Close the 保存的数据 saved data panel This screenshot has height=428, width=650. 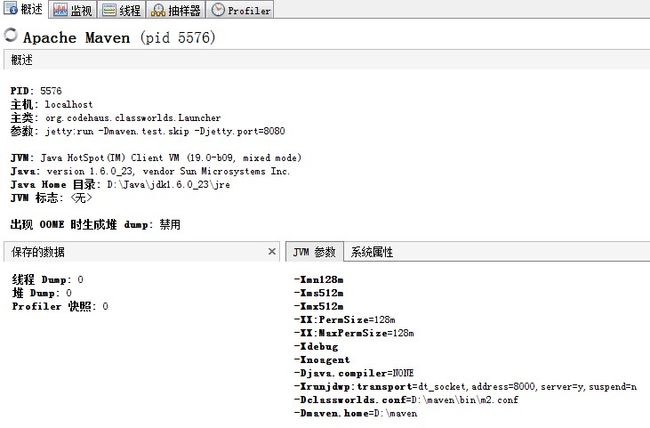(x=272, y=251)
